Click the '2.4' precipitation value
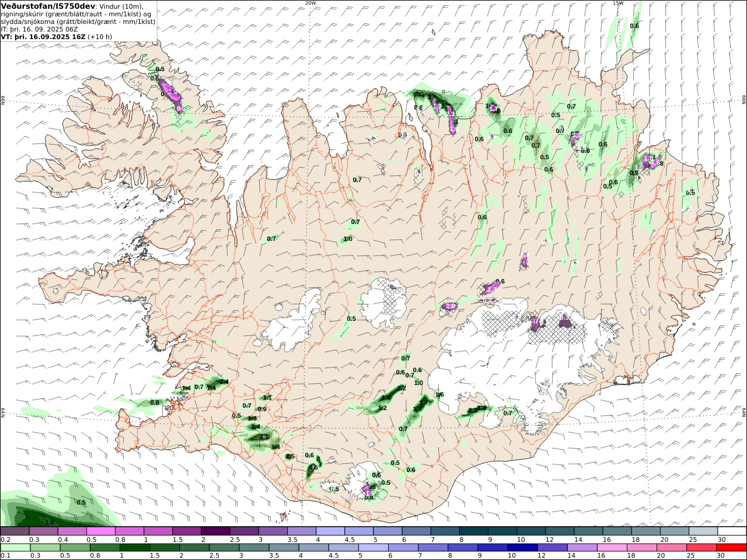 pos(224,381)
